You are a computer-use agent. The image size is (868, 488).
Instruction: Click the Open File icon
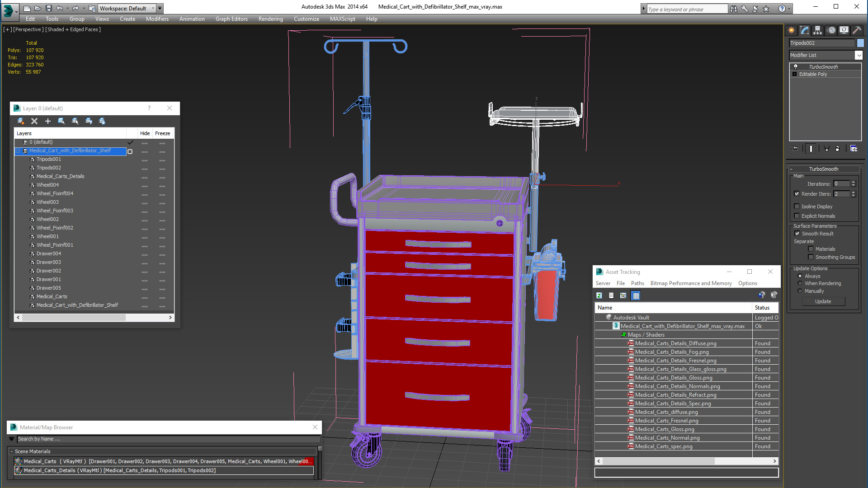point(38,8)
